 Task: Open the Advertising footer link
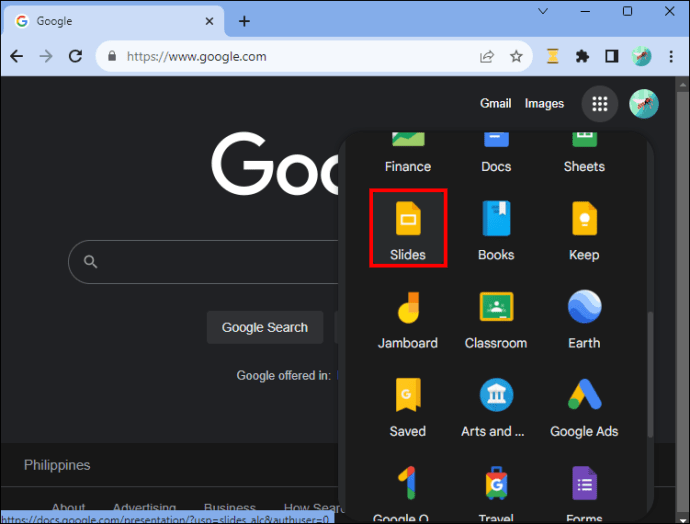click(144, 508)
